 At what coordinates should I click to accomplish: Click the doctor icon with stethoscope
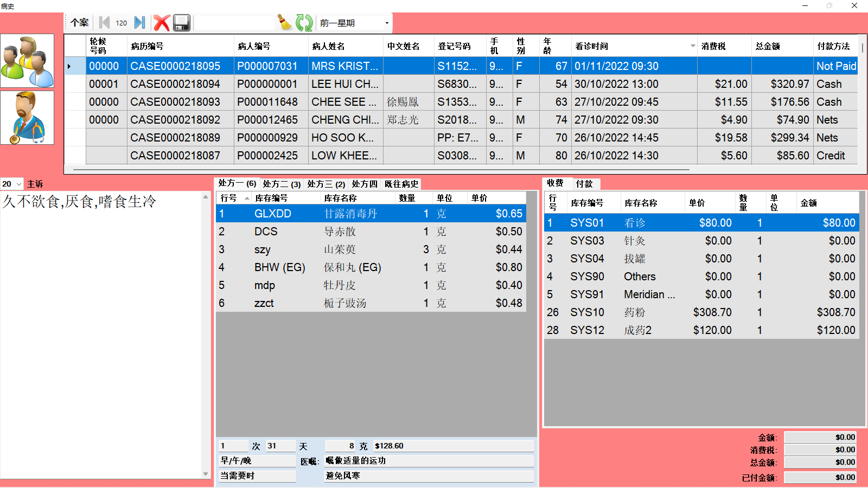[27, 118]
